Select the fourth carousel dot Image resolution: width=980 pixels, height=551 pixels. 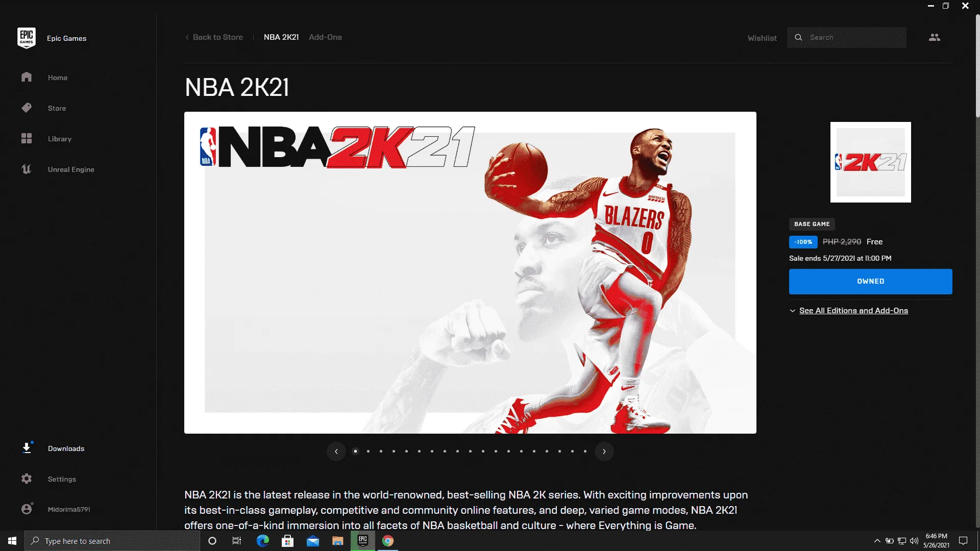coord(394,451)
